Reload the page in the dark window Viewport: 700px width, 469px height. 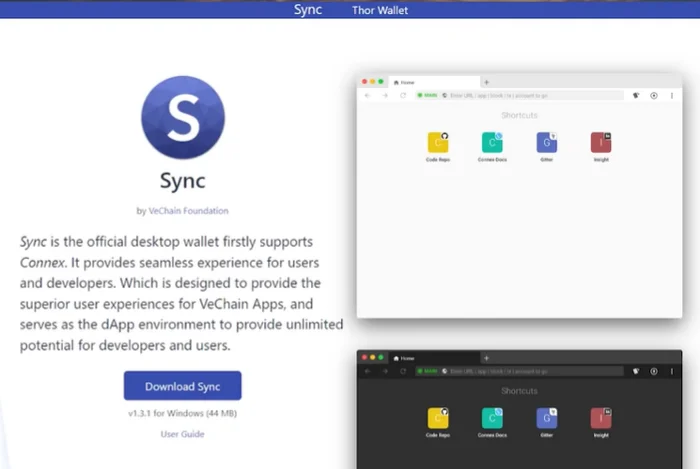[403, 371]
